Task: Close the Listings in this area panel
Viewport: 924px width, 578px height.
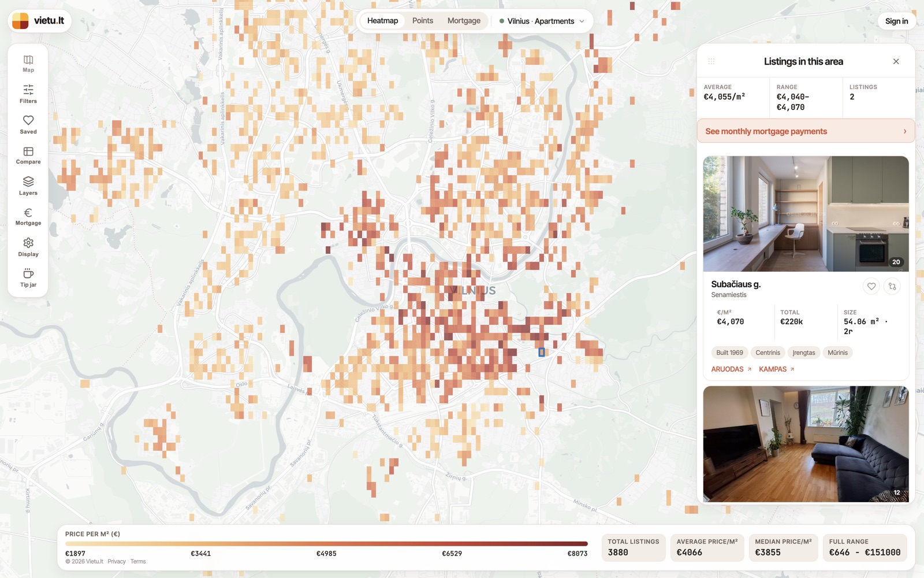Action: pos(896,61)
